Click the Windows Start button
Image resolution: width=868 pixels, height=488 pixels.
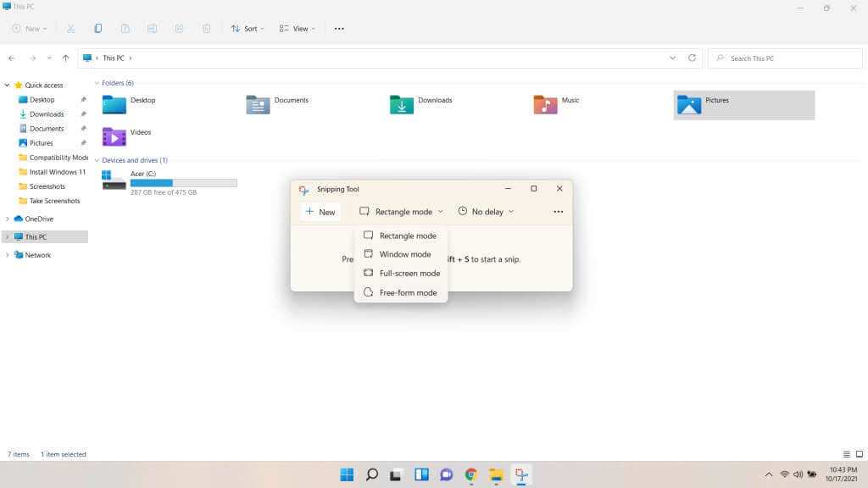347,474
